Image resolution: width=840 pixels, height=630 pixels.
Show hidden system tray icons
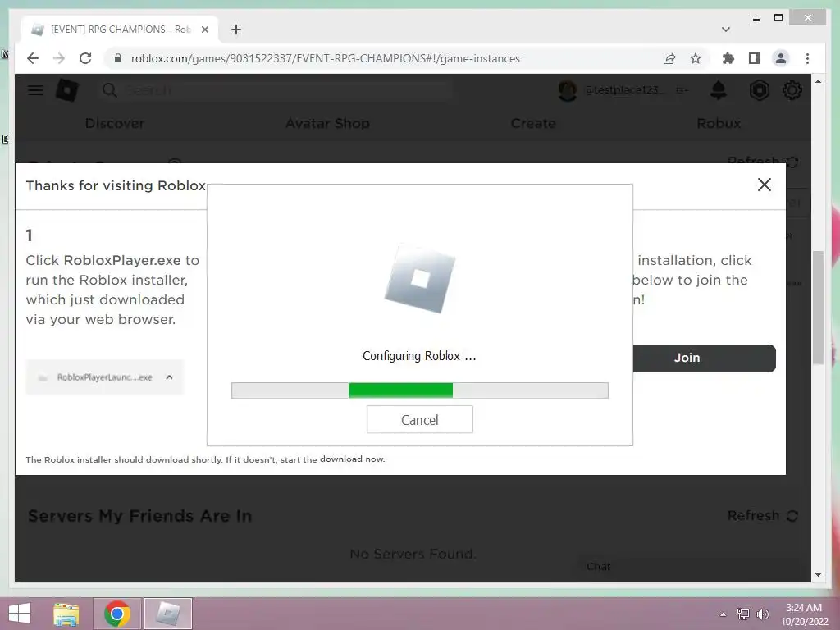coord(723,614)
